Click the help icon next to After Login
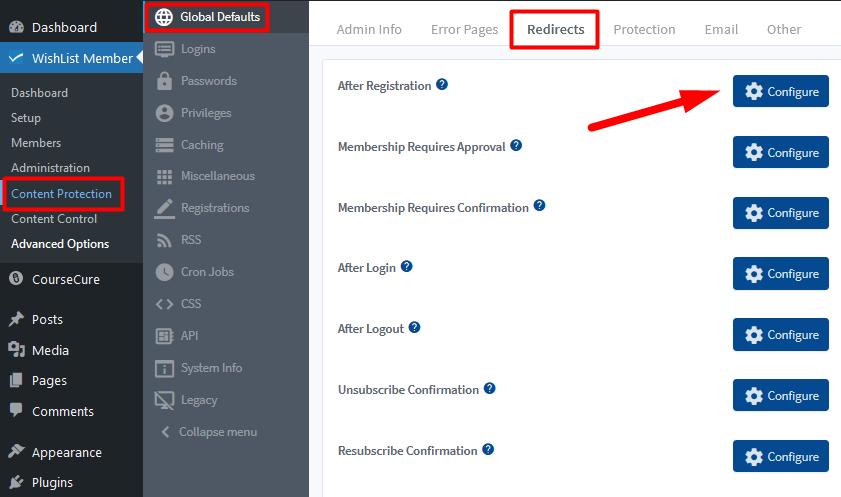This screenshot has width=841, height=497. [407, 266]
